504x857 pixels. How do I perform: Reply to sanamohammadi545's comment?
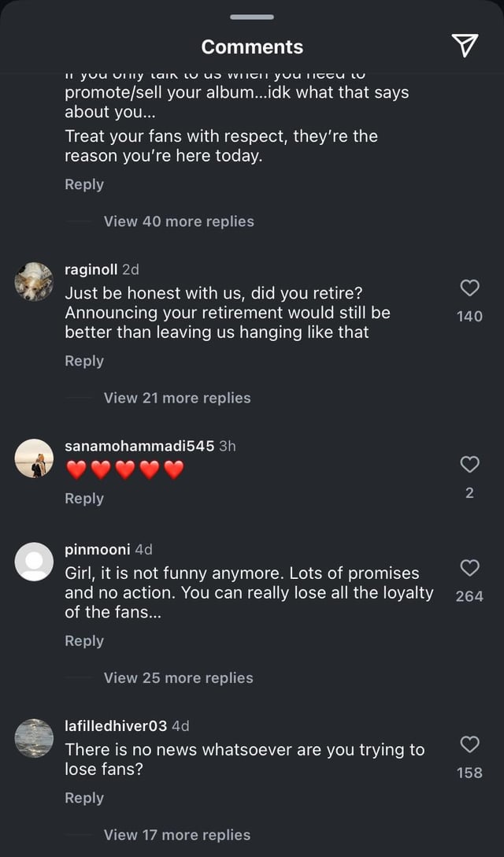pyautogui.click(x=84, y=499)
